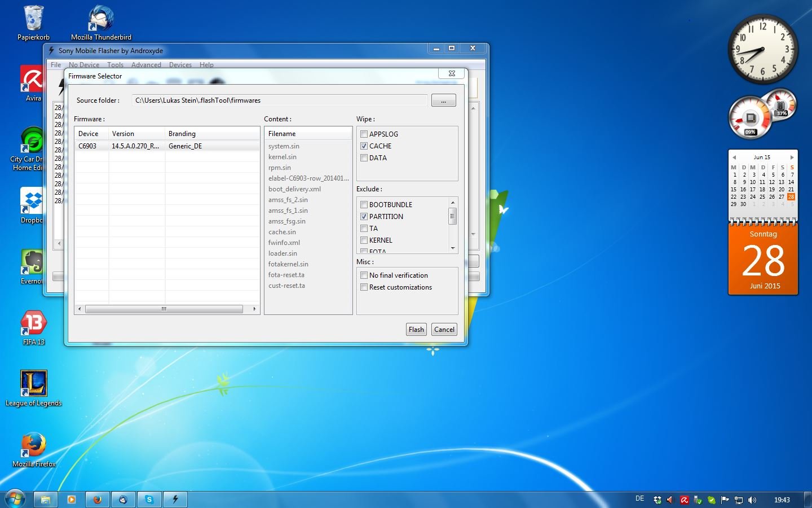Open Evernote desktop shortcut
This screenshot has width=812, height=508.
32,266
